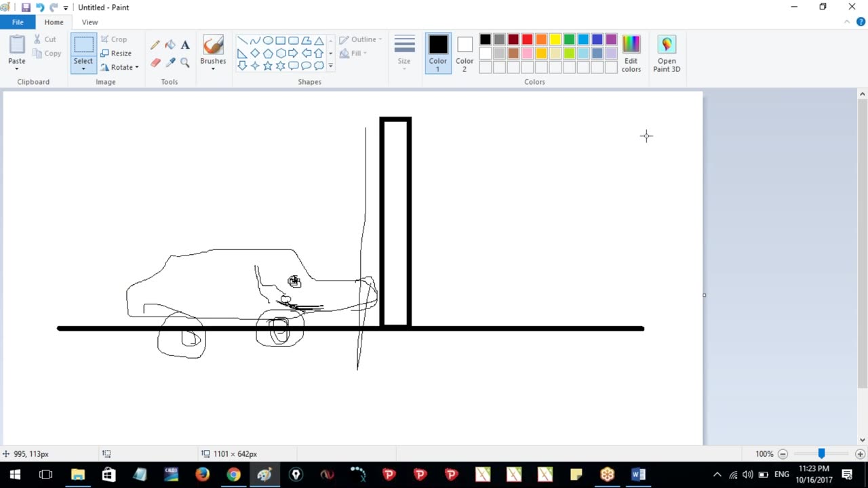Open the File menu
The image size is (868, 488).
pos(18,22)
